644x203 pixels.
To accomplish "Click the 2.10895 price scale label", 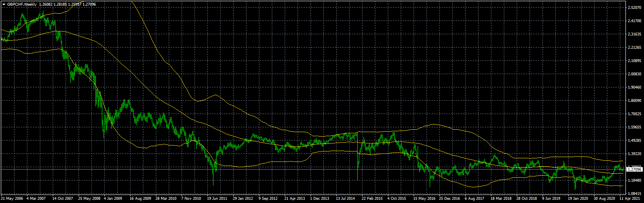I will [634, 61].
